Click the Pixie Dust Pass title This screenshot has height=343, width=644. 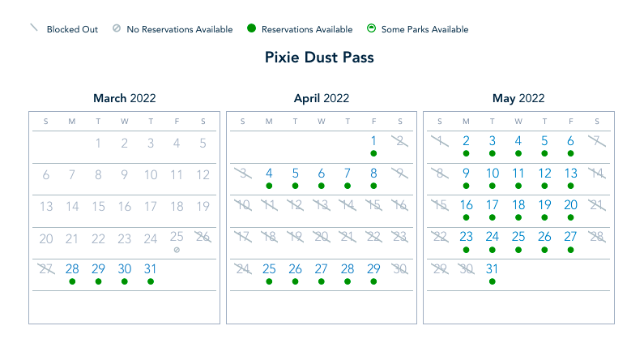point(319,58)
